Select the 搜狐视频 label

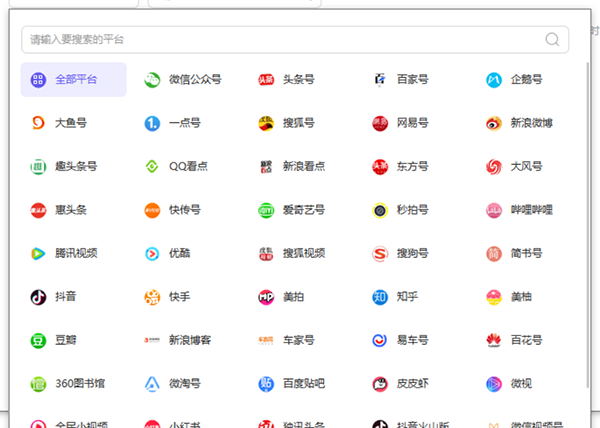304,253
